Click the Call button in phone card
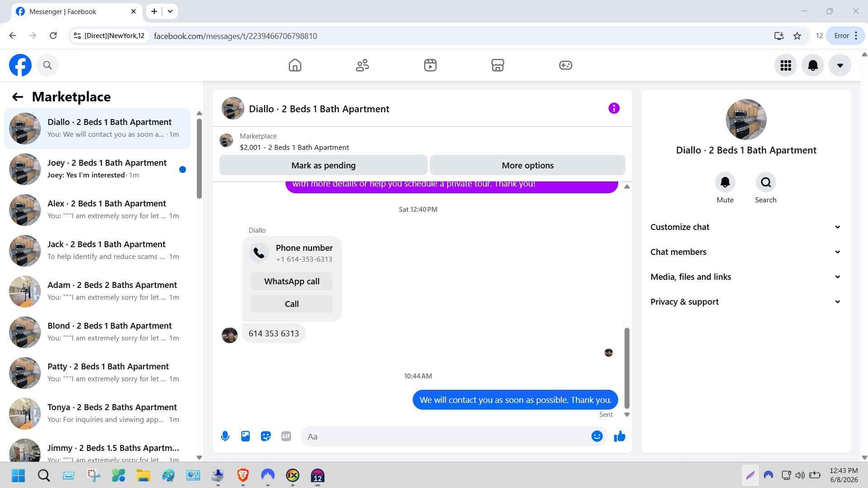 (x=292, y=304)
